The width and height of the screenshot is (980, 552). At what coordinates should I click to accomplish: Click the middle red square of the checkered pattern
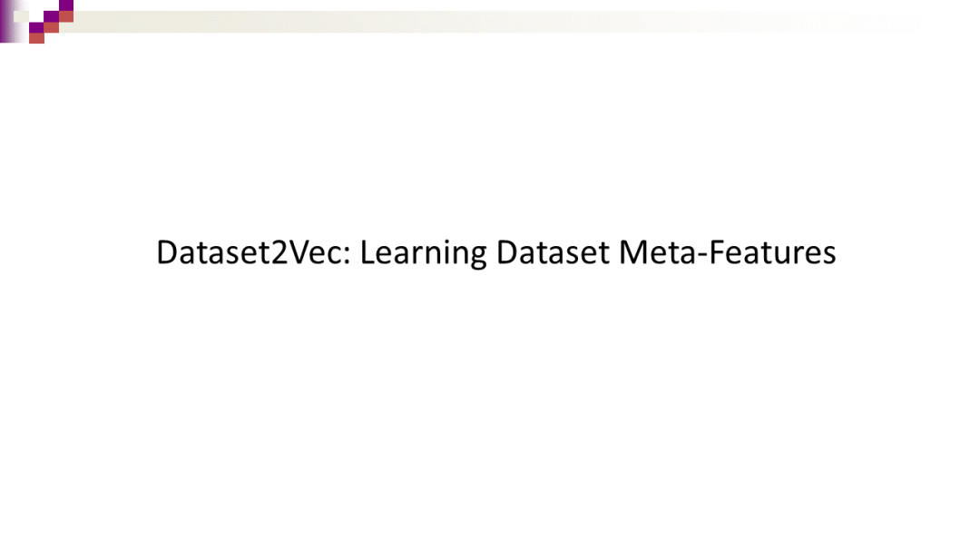click(51, 27)
